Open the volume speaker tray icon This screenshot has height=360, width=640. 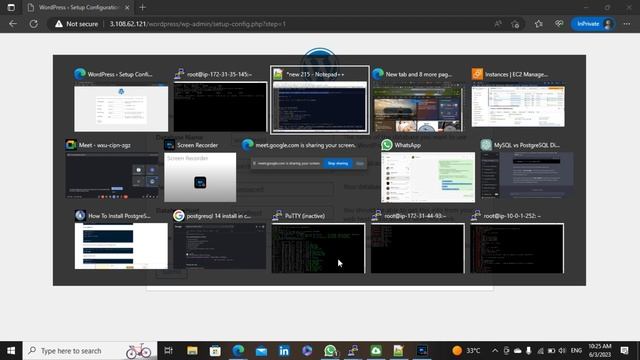[x=562, y=351]
